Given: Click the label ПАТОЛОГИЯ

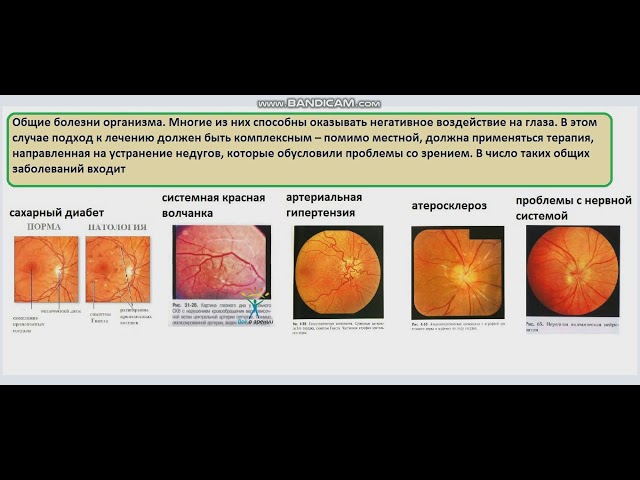Looking at the screenshot, I should (118, 227).
